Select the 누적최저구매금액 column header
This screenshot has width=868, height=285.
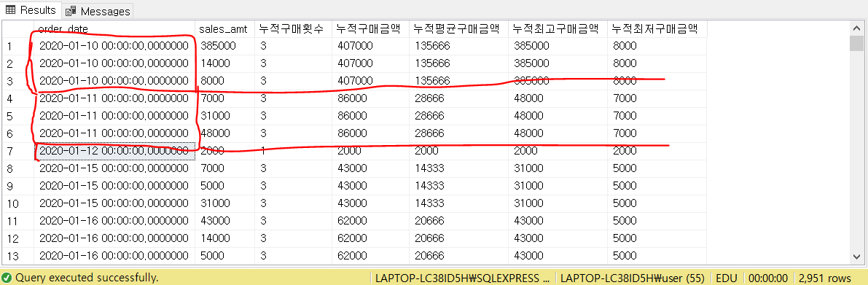coord(657,28)
